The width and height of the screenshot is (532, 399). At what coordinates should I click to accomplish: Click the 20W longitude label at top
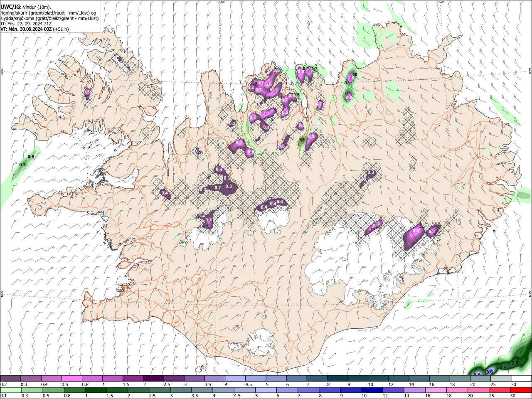[221, 2]
